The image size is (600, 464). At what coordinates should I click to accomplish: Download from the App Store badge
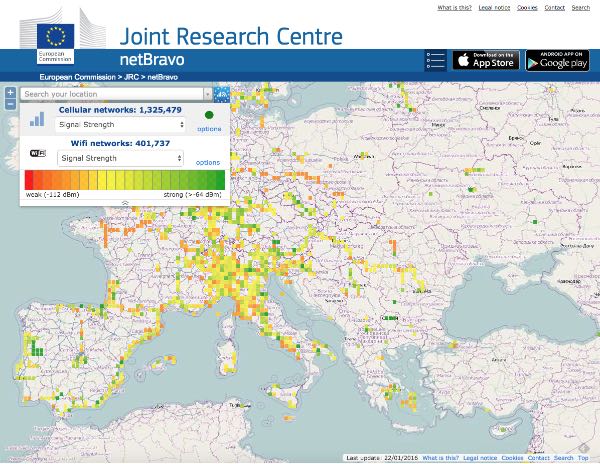click(485, 60)
